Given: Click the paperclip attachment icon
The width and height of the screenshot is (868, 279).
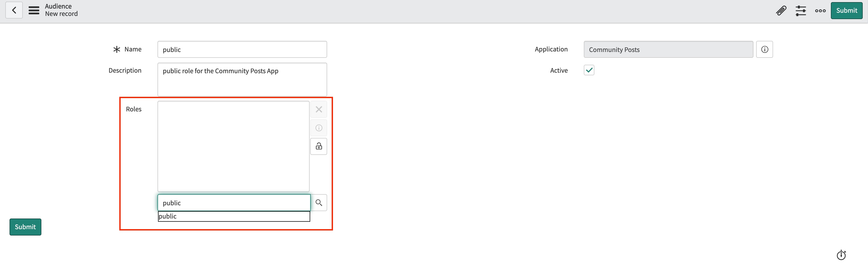Looking at the screenshot, I should (x=781, y=10).
